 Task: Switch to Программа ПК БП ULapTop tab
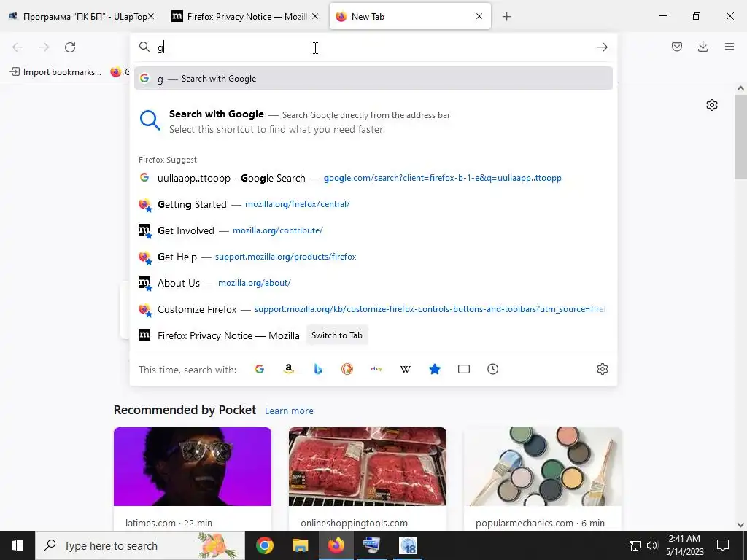82,17
